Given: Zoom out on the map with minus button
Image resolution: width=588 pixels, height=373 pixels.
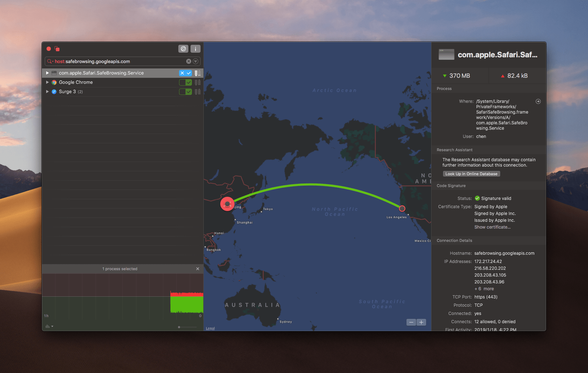Looking at the screenshot, I should (411, 322).
